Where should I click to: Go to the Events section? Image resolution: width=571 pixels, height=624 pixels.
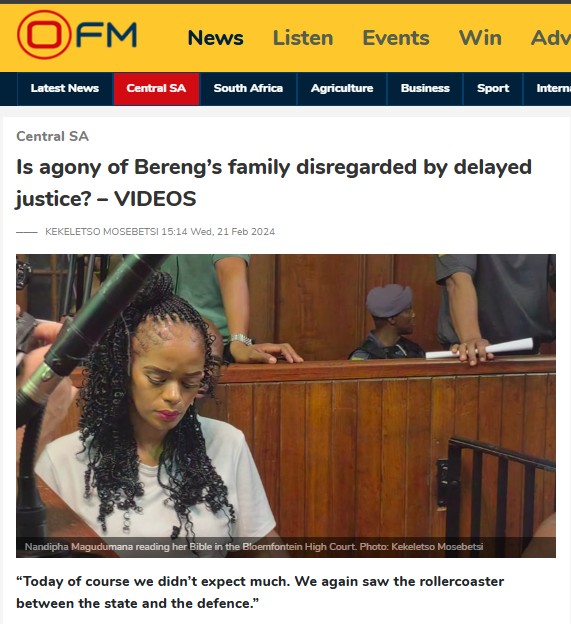[396, 38]
